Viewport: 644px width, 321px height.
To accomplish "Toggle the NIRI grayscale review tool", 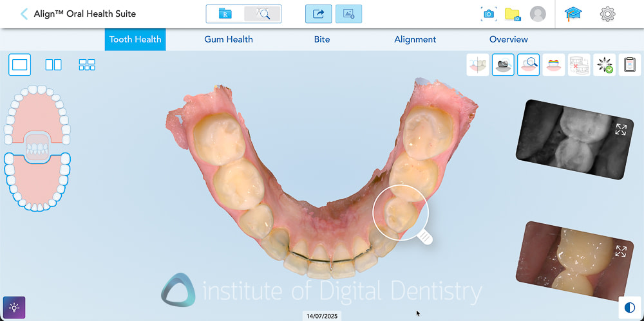I will pos(503,65).
